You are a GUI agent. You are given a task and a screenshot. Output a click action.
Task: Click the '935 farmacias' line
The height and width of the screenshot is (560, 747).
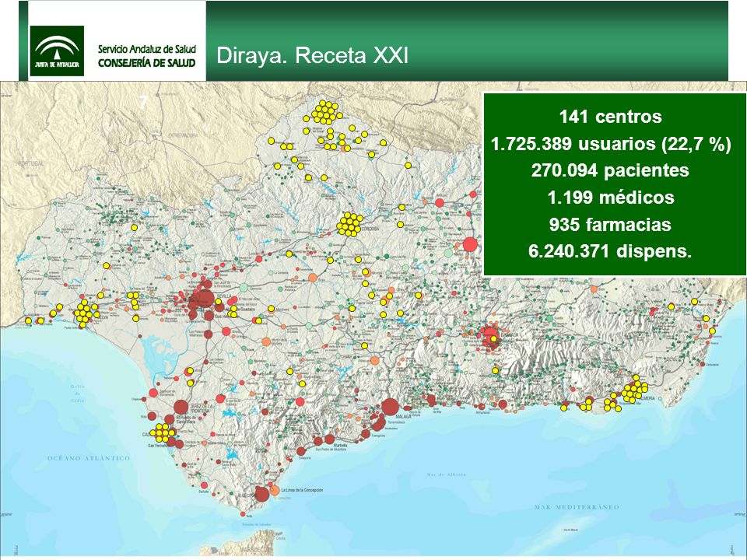(x=610, y=224)
